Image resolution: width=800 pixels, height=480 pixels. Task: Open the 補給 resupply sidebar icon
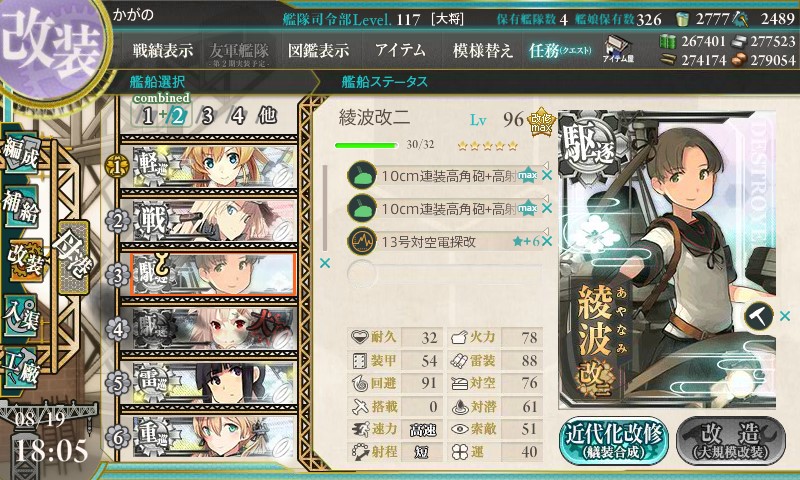click(x=21, y=205)
